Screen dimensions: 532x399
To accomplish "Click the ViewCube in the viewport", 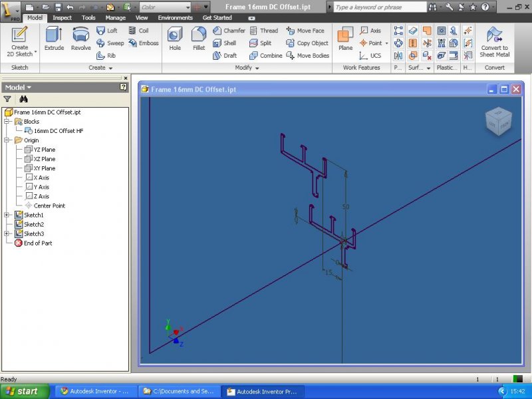I will click(498, 122).
